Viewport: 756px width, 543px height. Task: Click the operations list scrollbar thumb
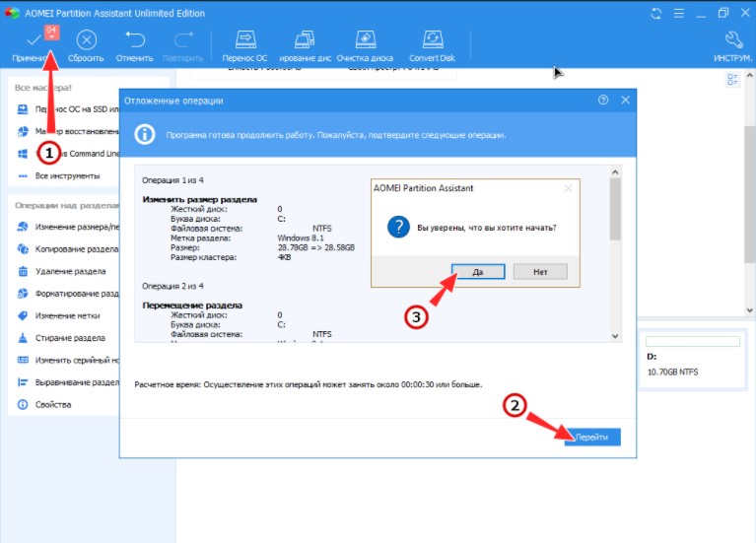(615, 209)
